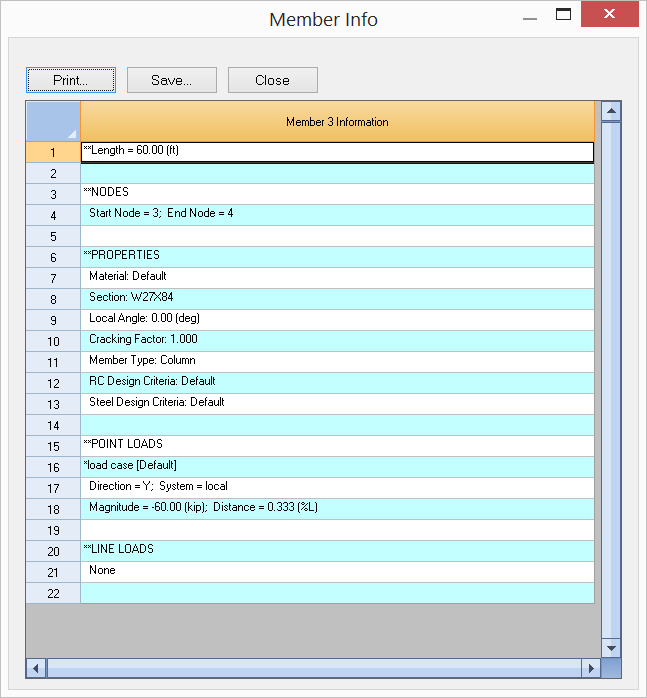This screenshot has width=647, height=698.
Task: Select the Member Type: Column cell
Action: (x=337, y=362)
